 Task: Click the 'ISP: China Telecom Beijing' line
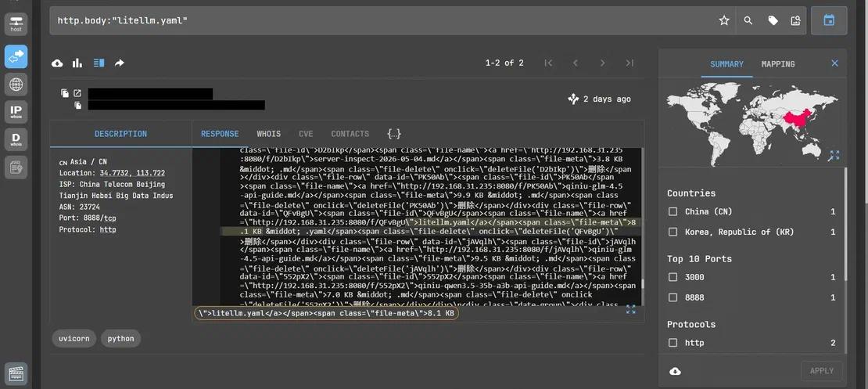(x=112, y=184)
